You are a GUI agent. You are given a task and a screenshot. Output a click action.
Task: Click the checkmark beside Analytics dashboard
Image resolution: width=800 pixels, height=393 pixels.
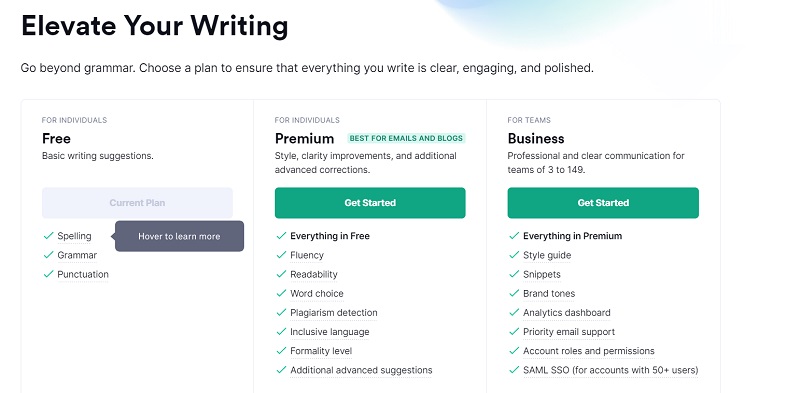(x=514, y=312)
